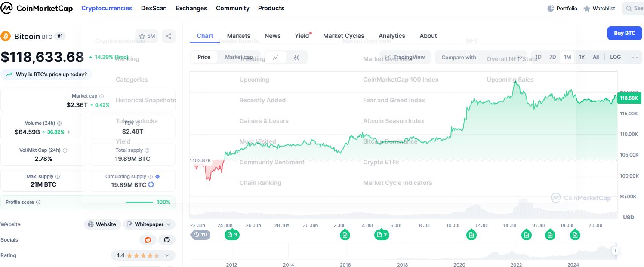This screenshot has height=267, width=644.
Task: Add Bitcoin to watchlist via 5M star
Action: tap(147, 36)
